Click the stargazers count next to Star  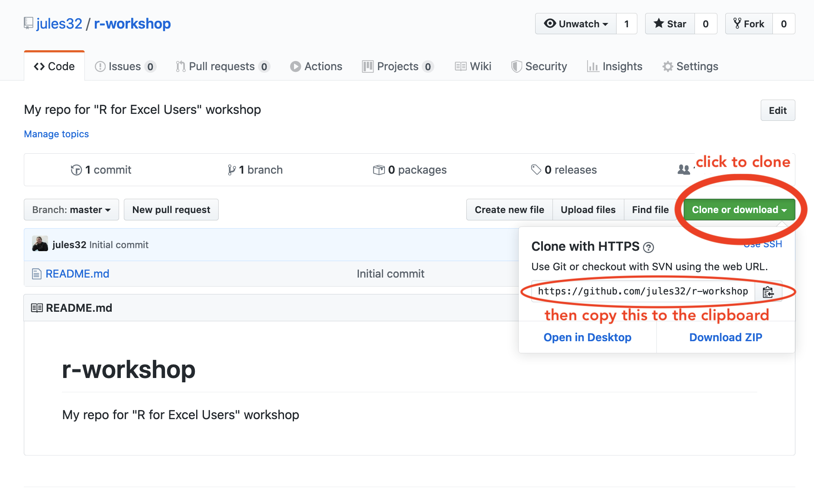(x=706, y=24)
